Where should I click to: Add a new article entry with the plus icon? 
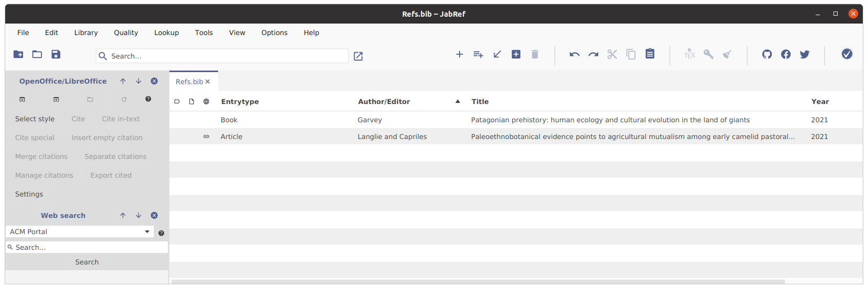460,54
